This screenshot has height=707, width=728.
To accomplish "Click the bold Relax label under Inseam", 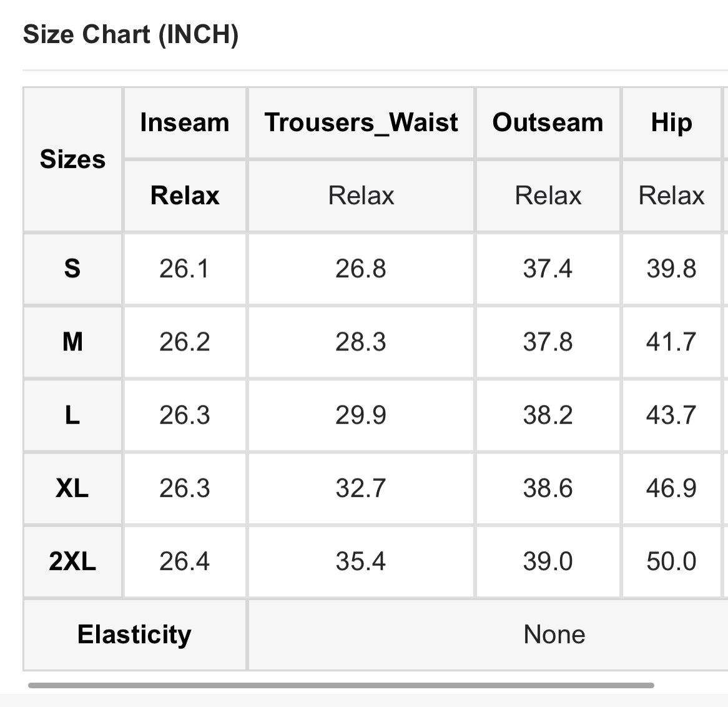I will (185, 195).
